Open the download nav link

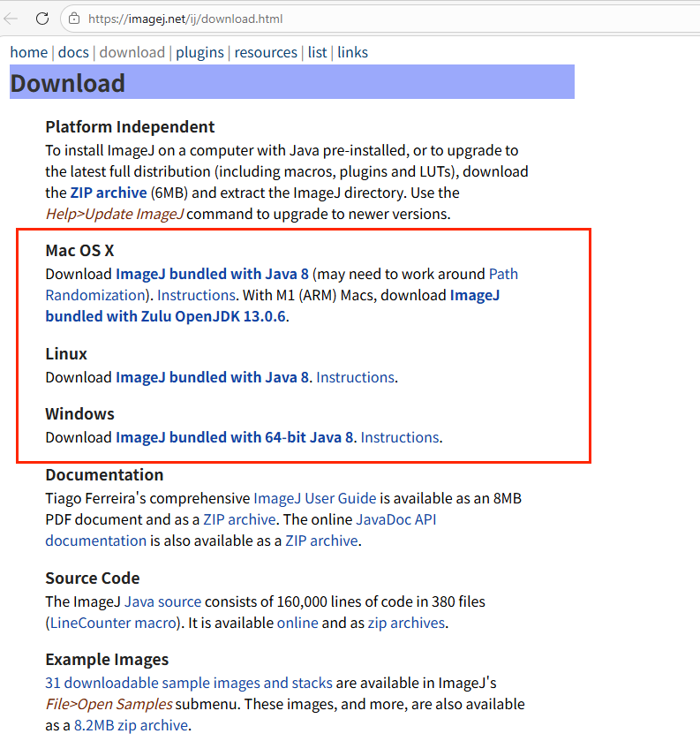[132, 52]
